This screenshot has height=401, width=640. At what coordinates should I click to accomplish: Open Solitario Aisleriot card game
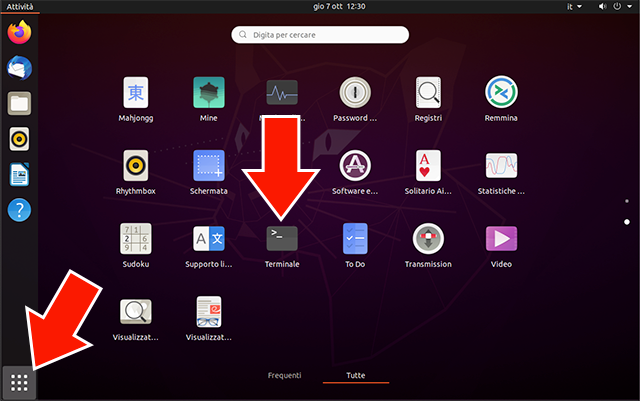[x=428, y=166]
